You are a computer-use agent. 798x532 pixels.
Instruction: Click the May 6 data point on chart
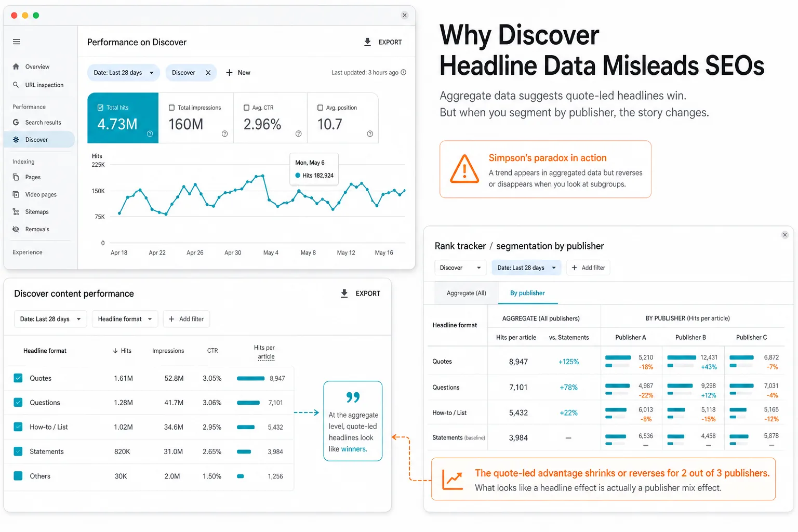[x=299, y=191]
